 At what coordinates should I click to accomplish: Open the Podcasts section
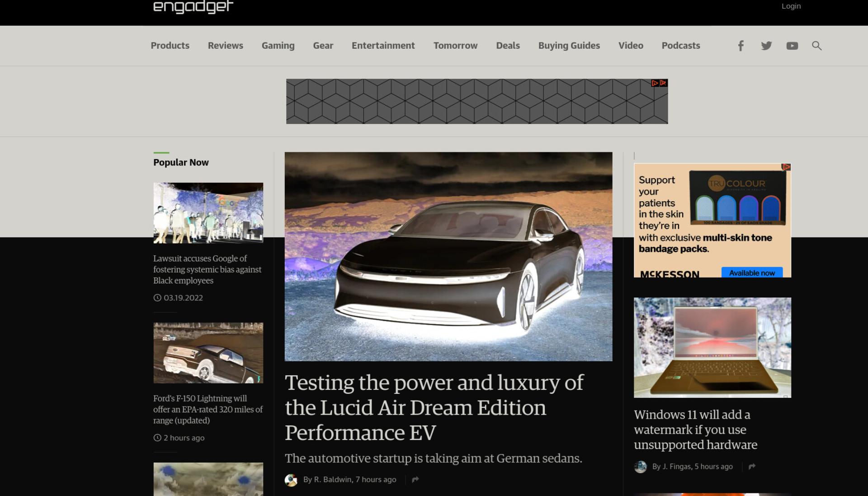tap(681, 46)
